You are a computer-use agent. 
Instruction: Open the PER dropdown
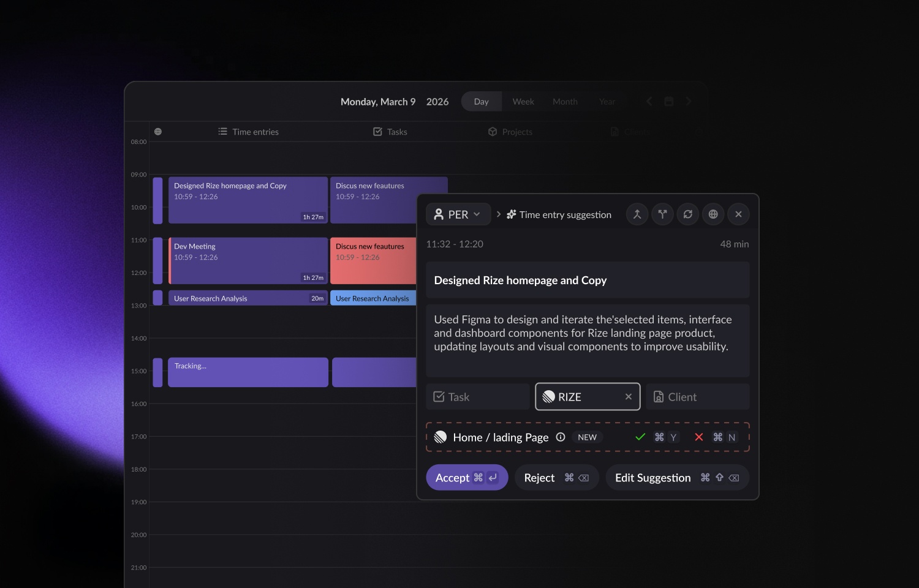pos(458,214)
